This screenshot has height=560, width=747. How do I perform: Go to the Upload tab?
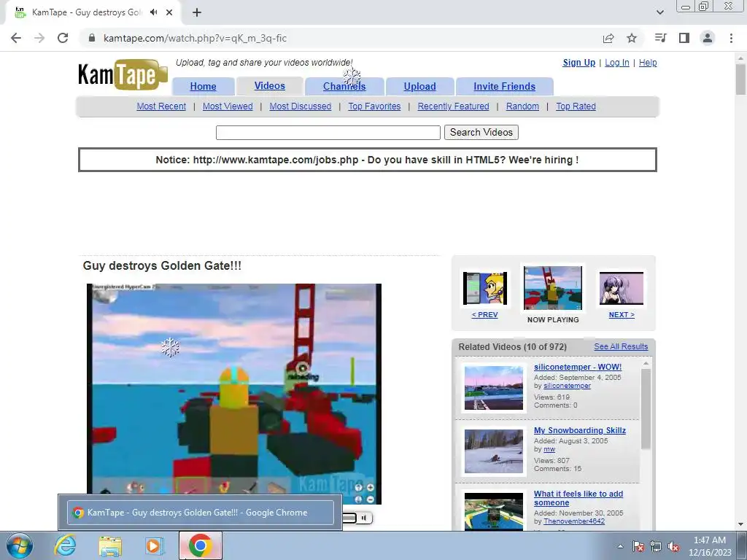click(419, 86)
